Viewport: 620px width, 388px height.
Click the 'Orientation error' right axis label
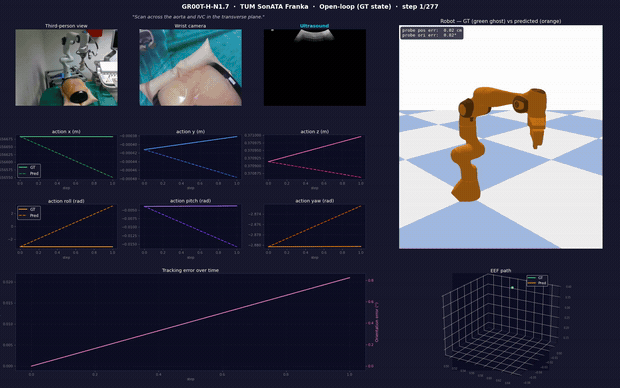pyautogui.click(x=377, y=322)
